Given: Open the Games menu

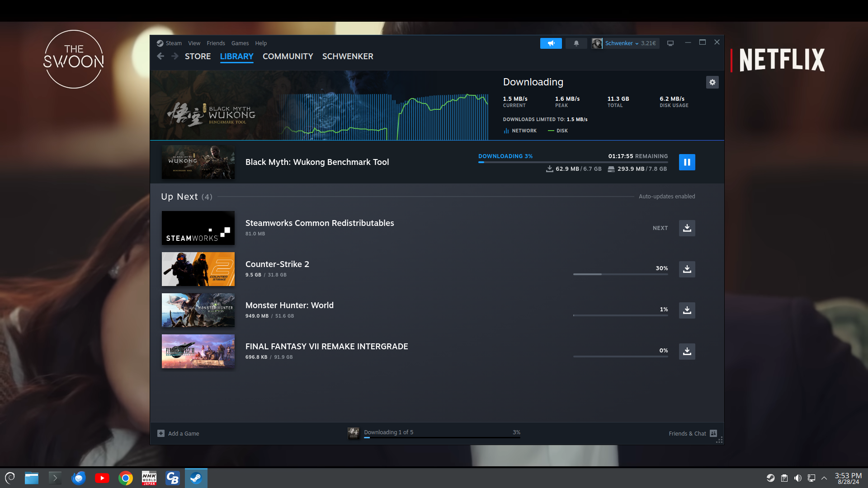Looking at the screenshot, I should [x=240, y=43].
